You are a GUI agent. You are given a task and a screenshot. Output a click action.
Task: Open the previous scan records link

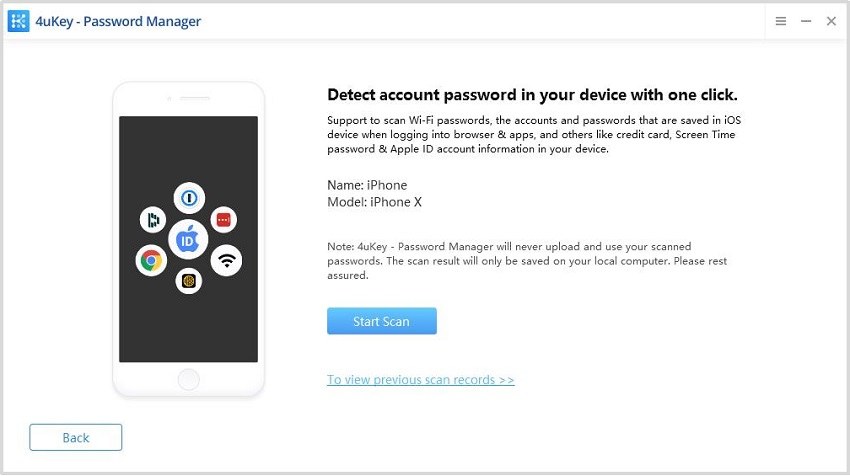(x=420, y=380)
